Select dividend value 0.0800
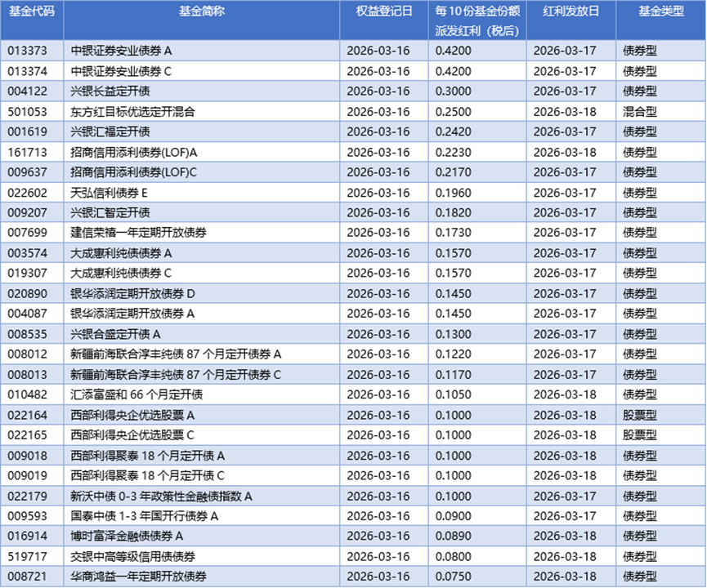The image size is (707, 588). point(453,557)
